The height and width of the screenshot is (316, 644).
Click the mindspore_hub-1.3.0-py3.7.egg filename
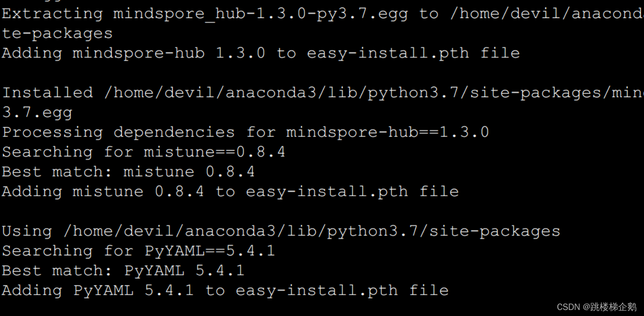click(x=261, y=13)
